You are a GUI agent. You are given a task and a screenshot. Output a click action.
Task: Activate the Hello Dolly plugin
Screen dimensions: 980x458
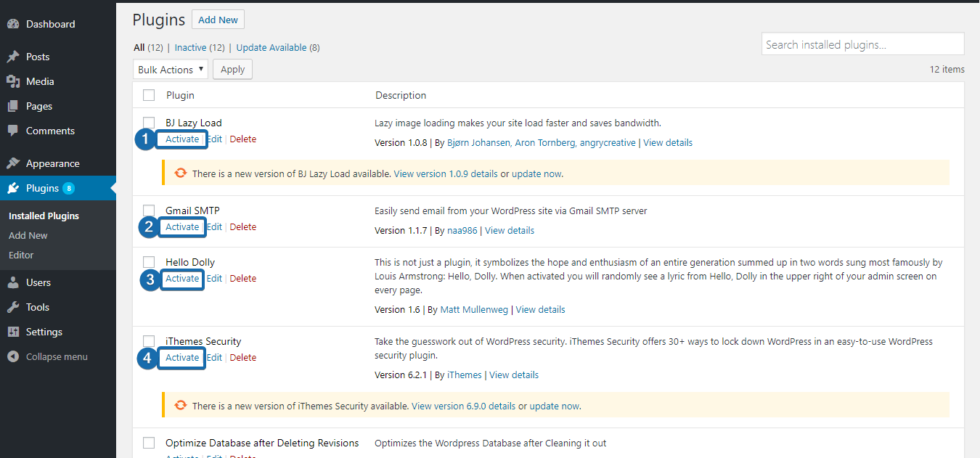(x=182, y=279)
